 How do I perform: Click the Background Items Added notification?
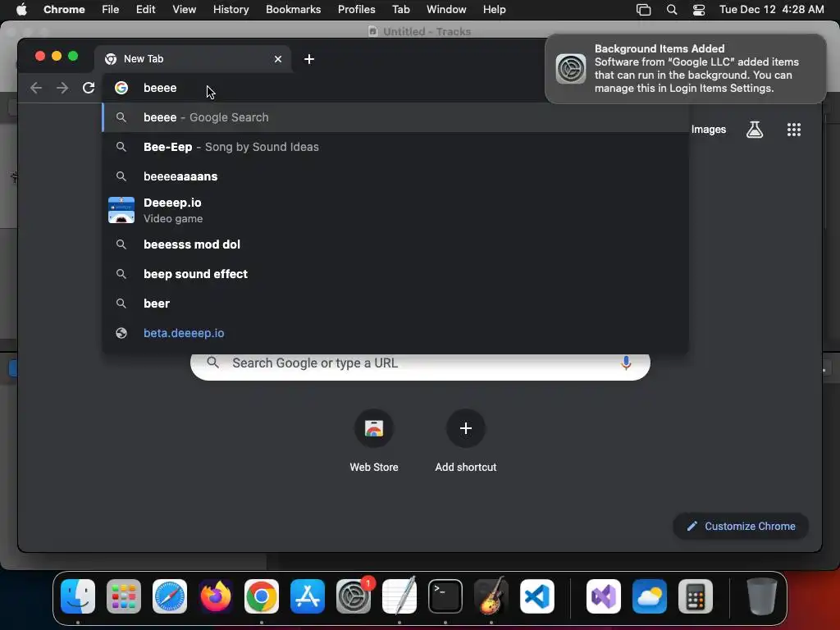click(x=685, y=69)
